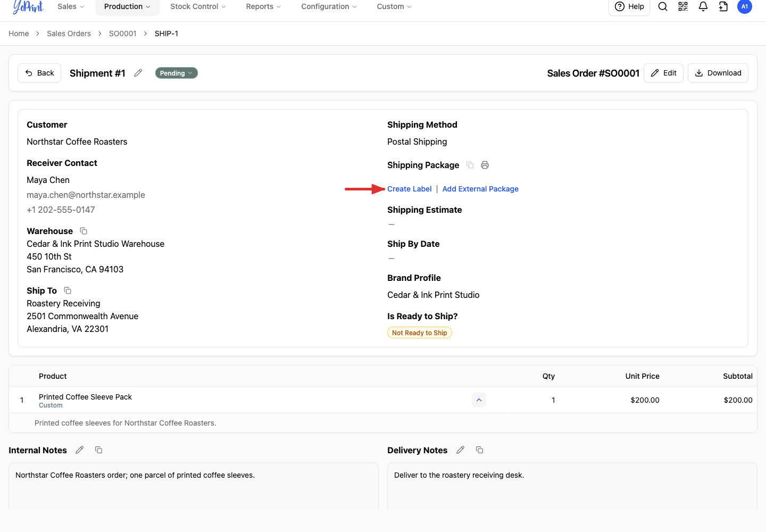This screenshot has height=532, width=766.
Task: Open the global search icon
Action: point(663,6)
